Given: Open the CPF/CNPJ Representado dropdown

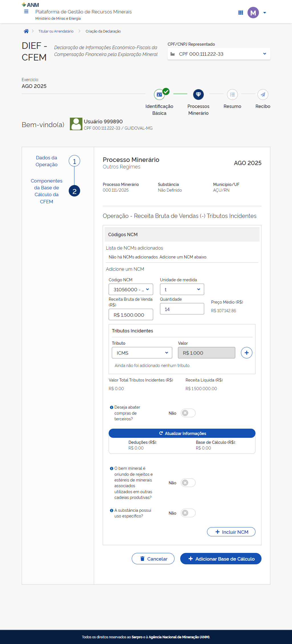Looking at the screenshot, I should click(x=219, y=54).
